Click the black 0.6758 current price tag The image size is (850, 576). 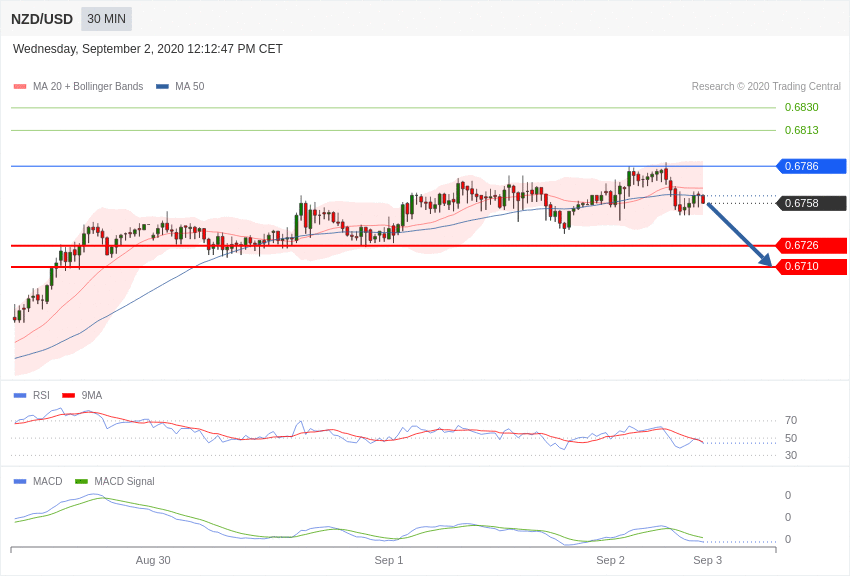[x=812, y=203]
